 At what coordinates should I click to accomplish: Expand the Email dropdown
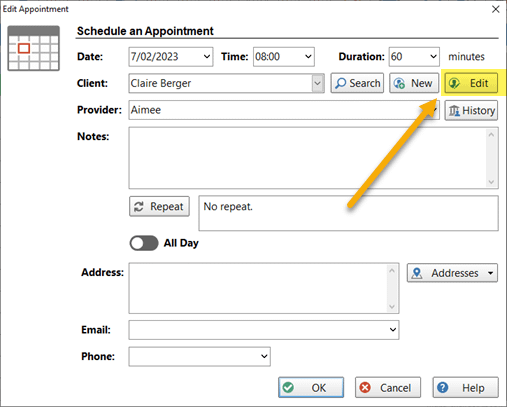click(393, 330)
